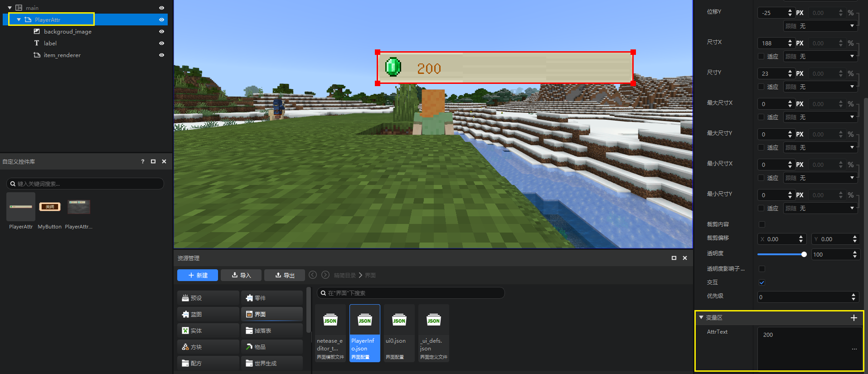868x374 pixels.
Task: Open 跟随 dropdown for 最小尺寸Y
Action: coord(820,208)
